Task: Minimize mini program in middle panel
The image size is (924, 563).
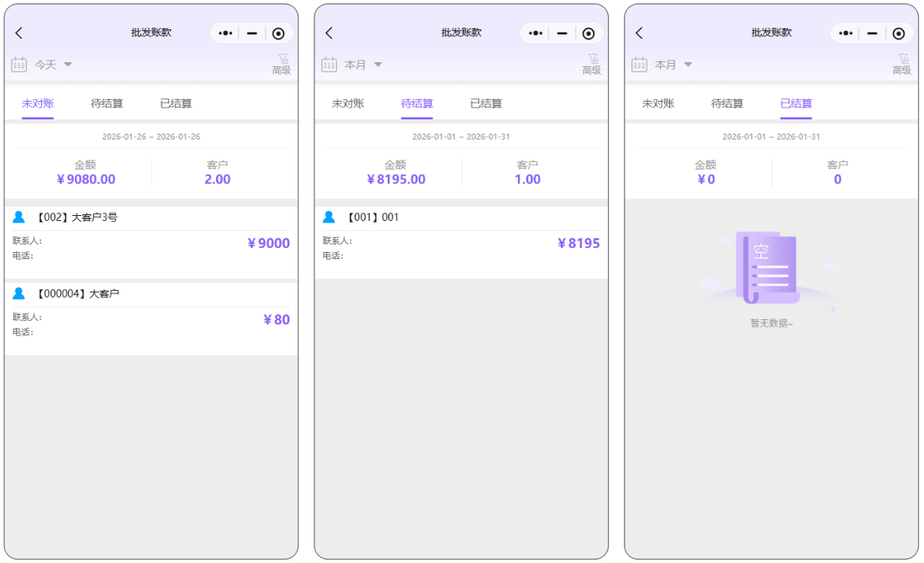Action: pyautogui.click(x=562, y=34)
